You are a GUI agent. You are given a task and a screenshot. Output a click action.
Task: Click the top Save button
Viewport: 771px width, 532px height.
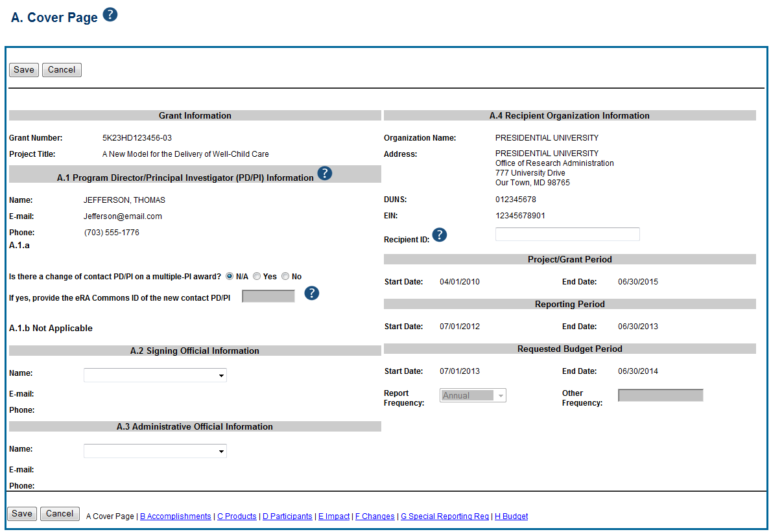[x=23, y=70]
